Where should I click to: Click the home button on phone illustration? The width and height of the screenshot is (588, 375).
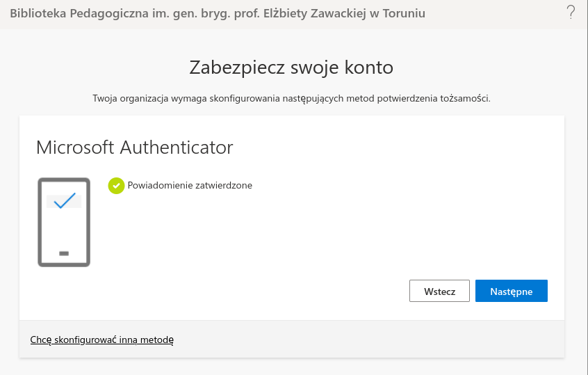point(64,253)
